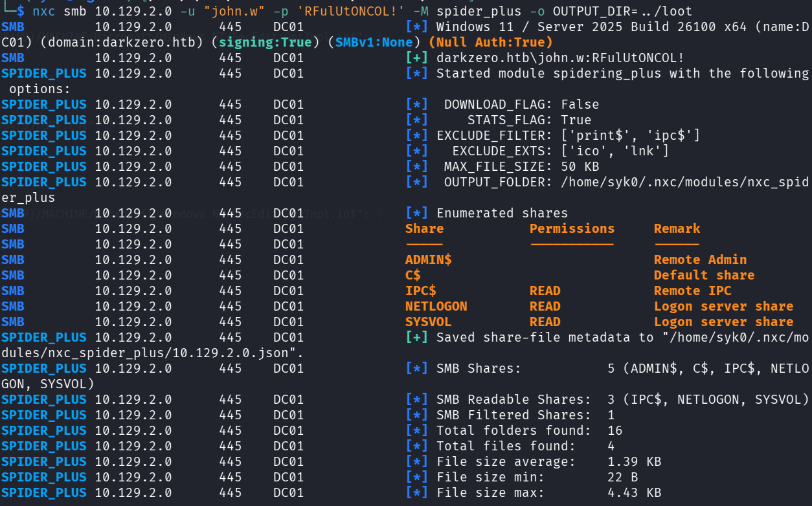Select the "ADMIN$" share name
The height and width of the screenshot is (506, 812).
429,259
